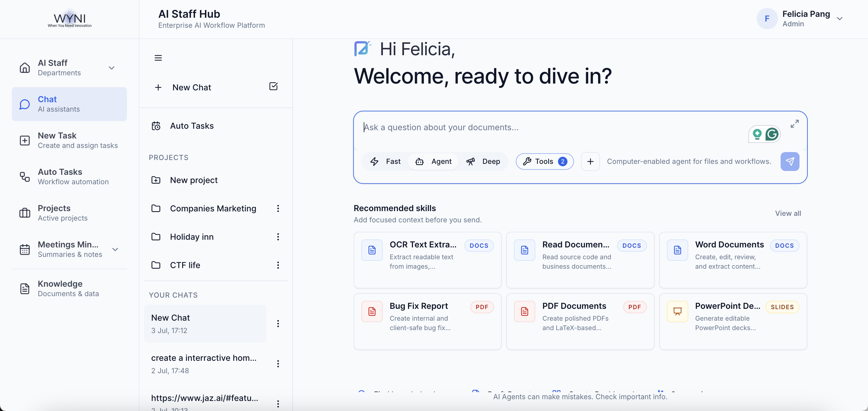
Task: Click the Auto Tasks workflow icon in sidebar
Action: [25, 177]
